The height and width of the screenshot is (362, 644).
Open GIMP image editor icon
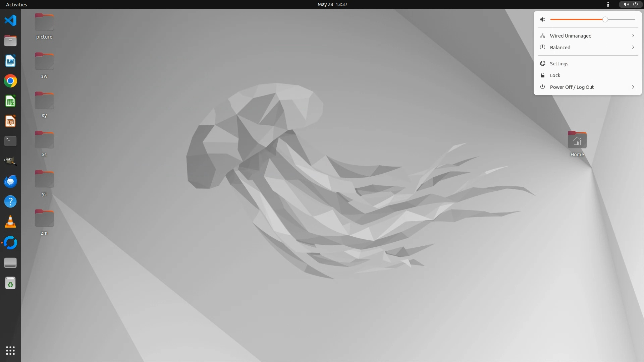click(x=10, y=161)
